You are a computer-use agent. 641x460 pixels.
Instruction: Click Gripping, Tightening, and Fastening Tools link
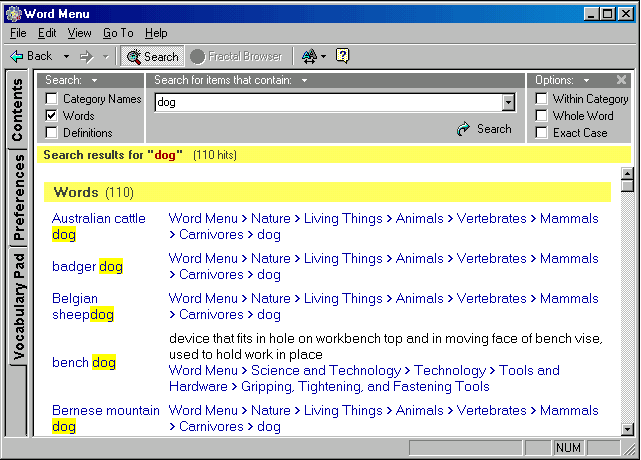coord(365,386)
